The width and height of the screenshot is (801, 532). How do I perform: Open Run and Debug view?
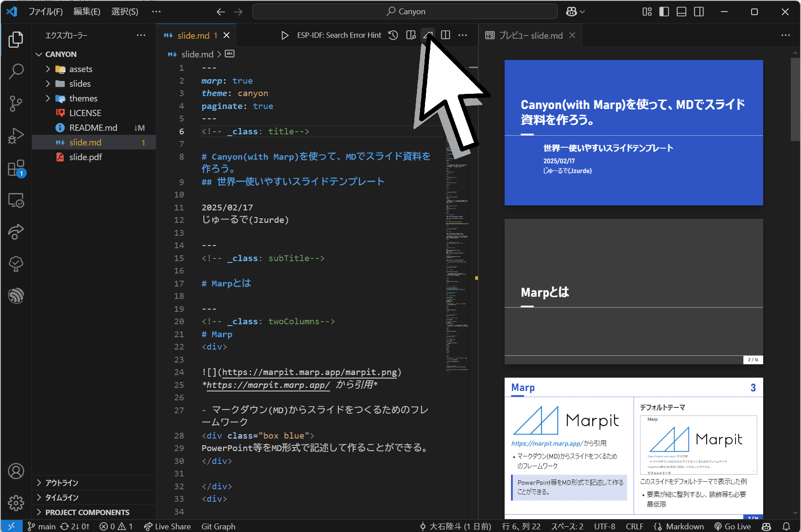[16, 136]
